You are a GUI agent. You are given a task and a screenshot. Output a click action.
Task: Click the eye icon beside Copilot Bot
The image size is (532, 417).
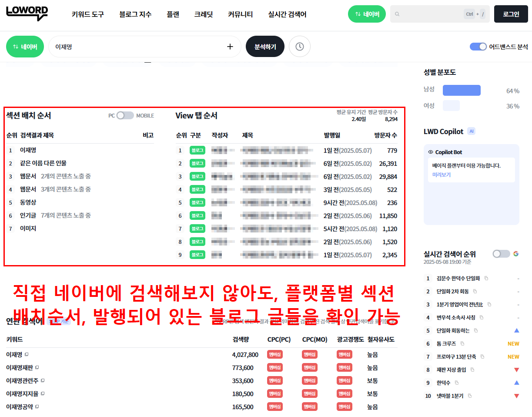(431, 152)
